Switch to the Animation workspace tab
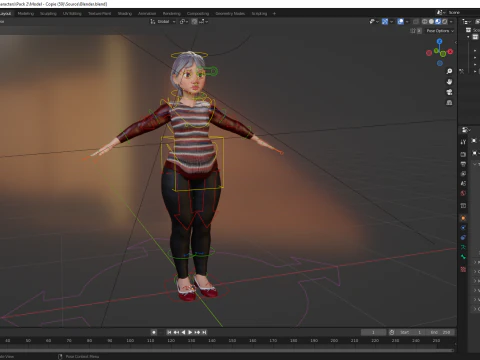 tap(147, 14)
